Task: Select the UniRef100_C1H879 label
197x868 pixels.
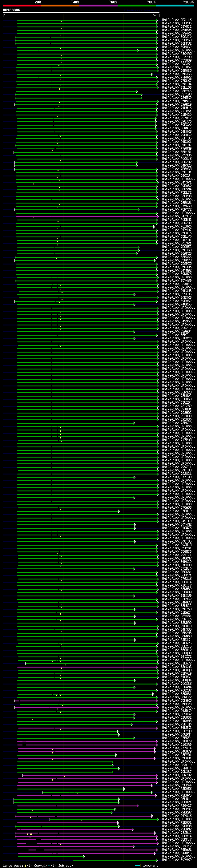Action: tap(177, 741)
